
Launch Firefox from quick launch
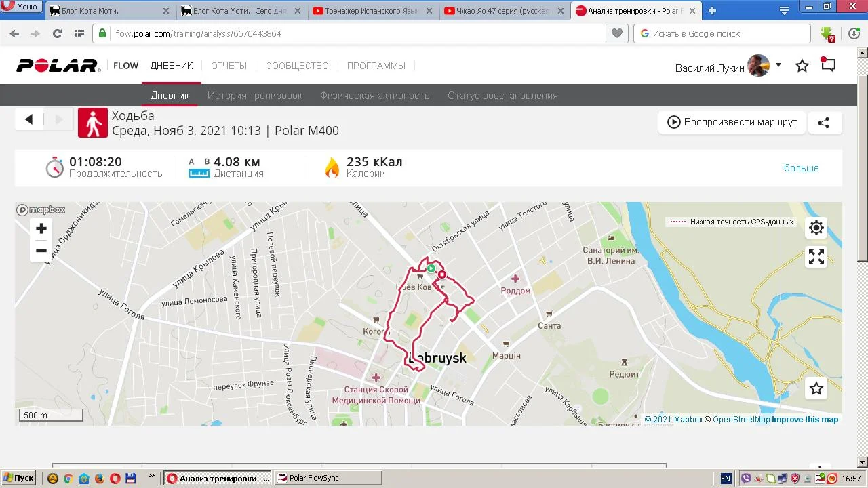pyautogui.click(x=99, y=478)
